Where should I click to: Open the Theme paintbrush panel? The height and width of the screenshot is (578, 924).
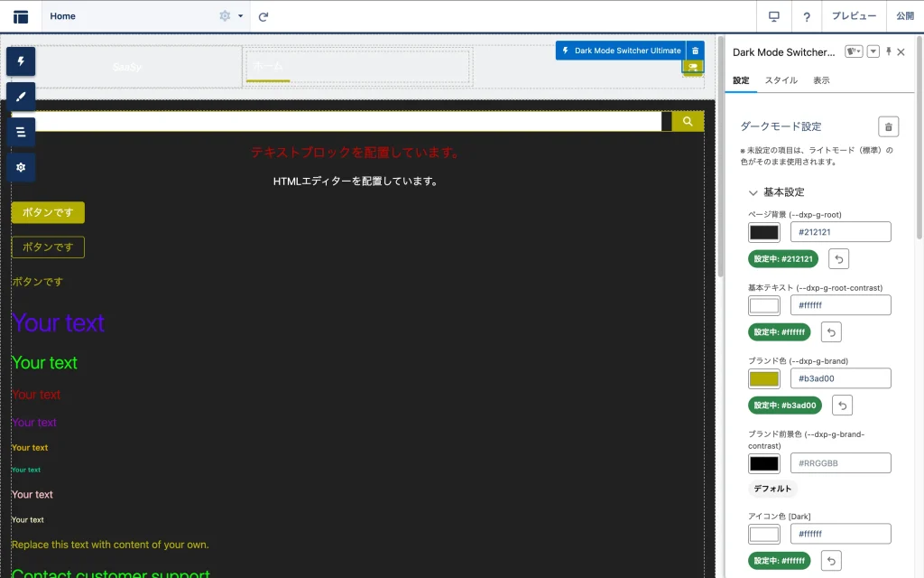click(x=21, y=97)
